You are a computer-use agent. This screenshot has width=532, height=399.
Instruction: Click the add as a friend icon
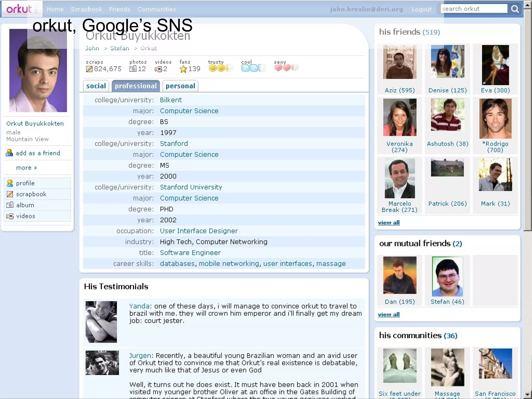pyautogui.click(x=9, y=153)
